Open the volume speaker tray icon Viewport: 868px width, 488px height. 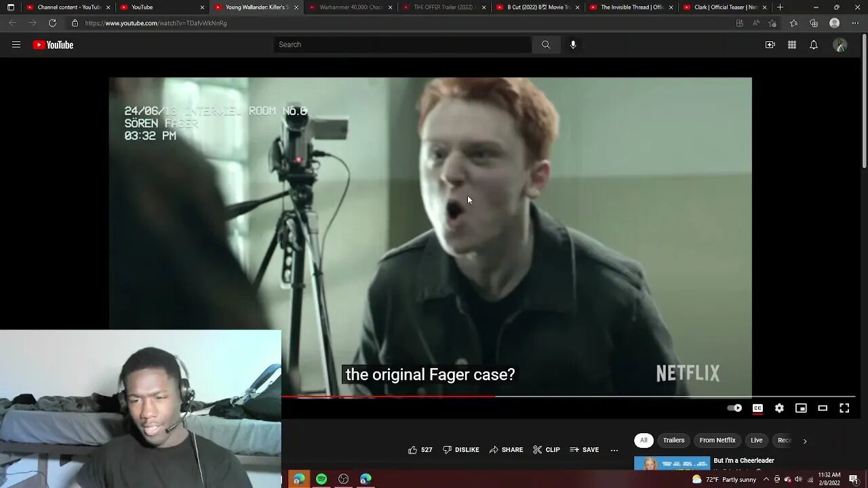click(x=800, y=479)
